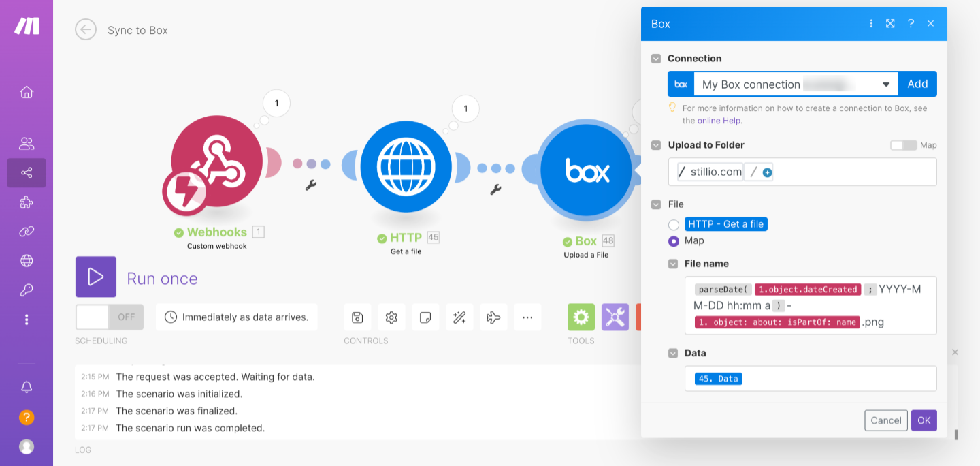The image size is (980, 466).
Task: Click wrench between HTTP and Box
Action: (496, 189)
